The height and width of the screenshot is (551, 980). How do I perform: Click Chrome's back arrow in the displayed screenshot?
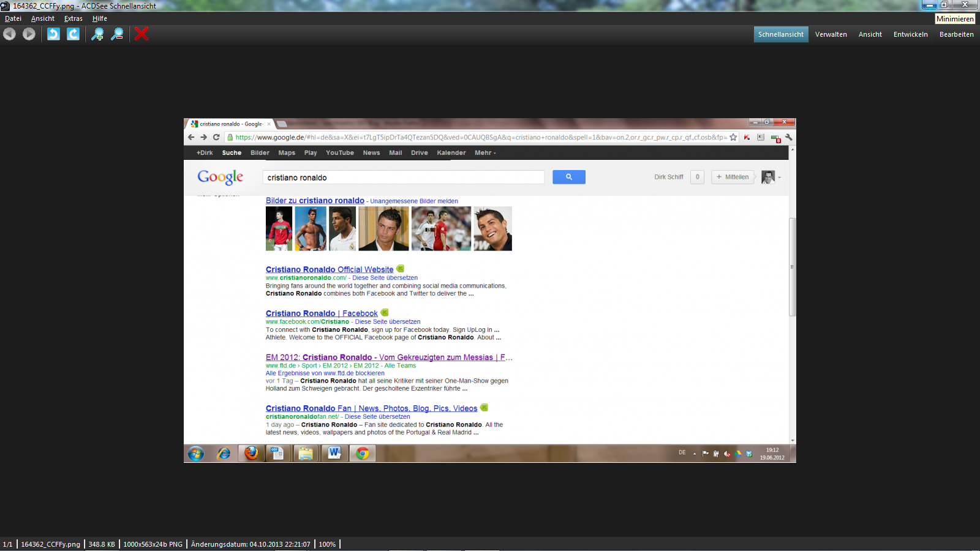point(191,137)
